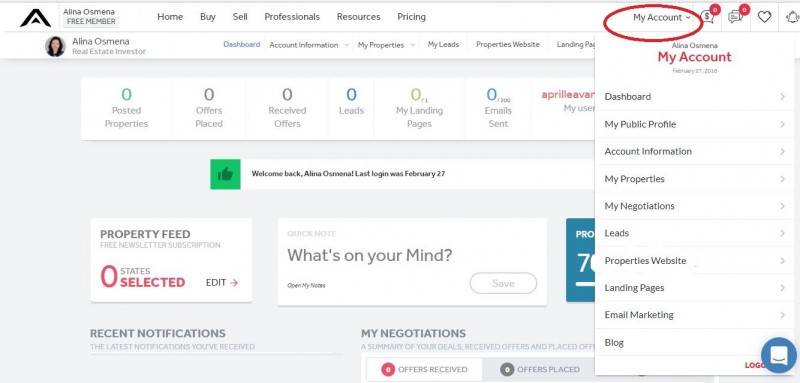
Task: Open the blue live chat widget
Action: [779, 355]
